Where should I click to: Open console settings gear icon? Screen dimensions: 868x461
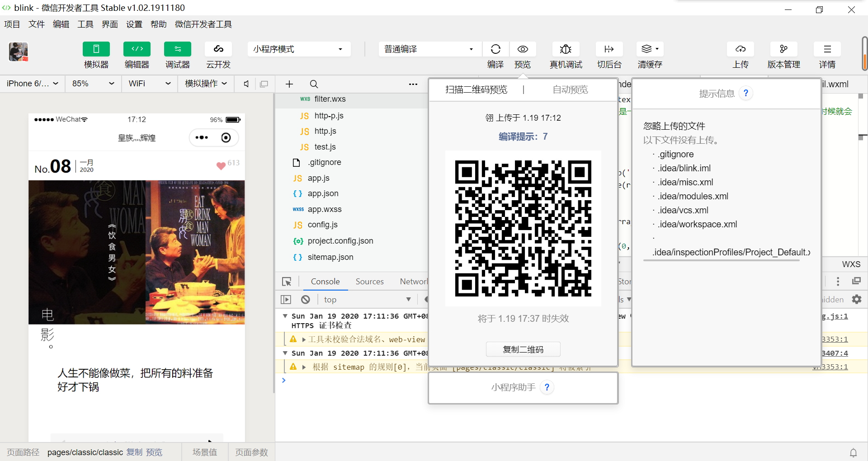coord(857,299)
